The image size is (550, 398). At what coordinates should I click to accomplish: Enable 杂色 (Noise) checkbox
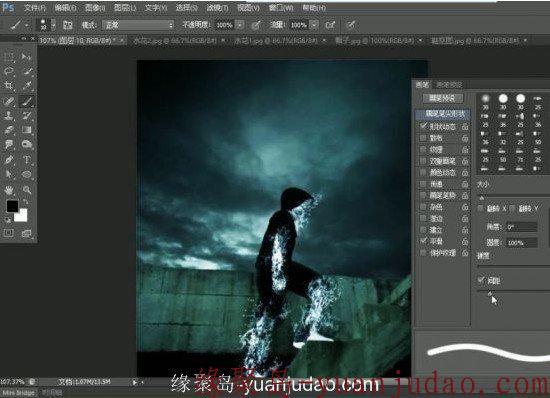(x=423, y=207)
